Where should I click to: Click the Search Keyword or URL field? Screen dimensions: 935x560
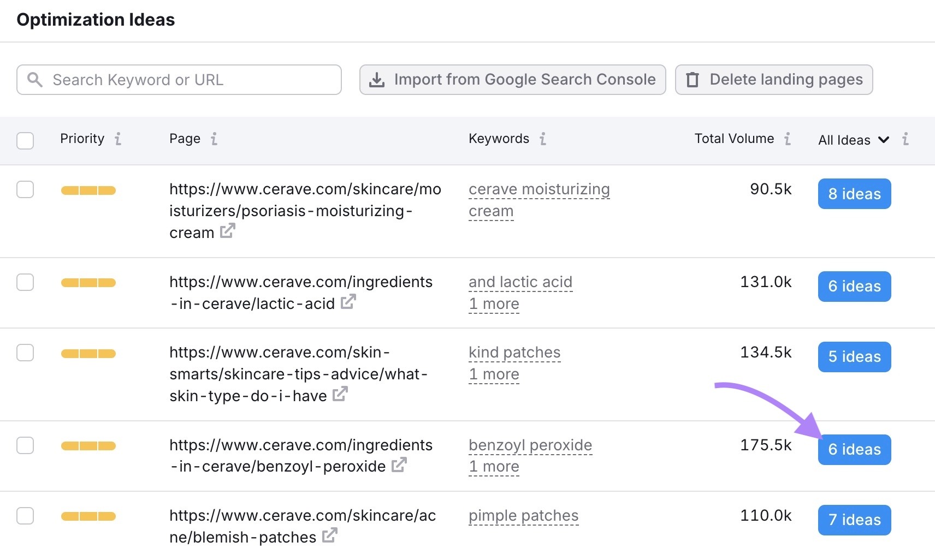point(179,80)
